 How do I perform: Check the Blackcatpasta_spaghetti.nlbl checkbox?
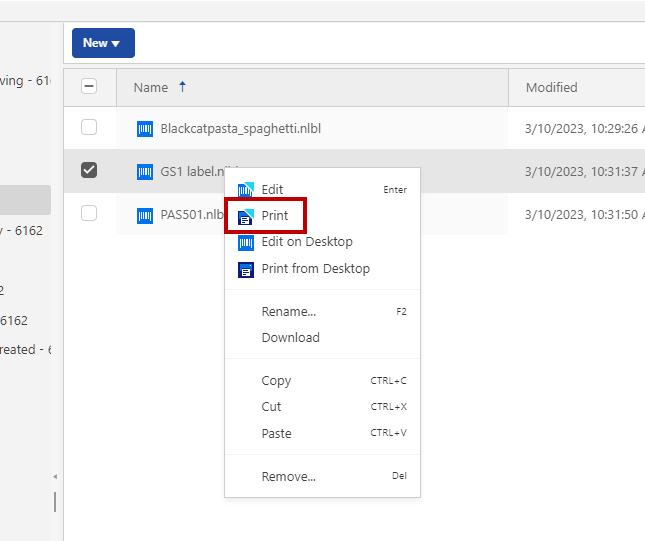89,128
